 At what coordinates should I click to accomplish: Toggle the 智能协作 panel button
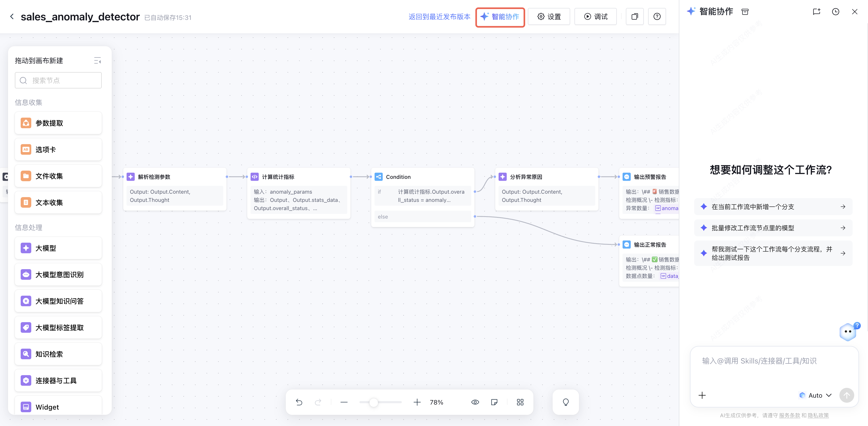click(x=500, y=16)
